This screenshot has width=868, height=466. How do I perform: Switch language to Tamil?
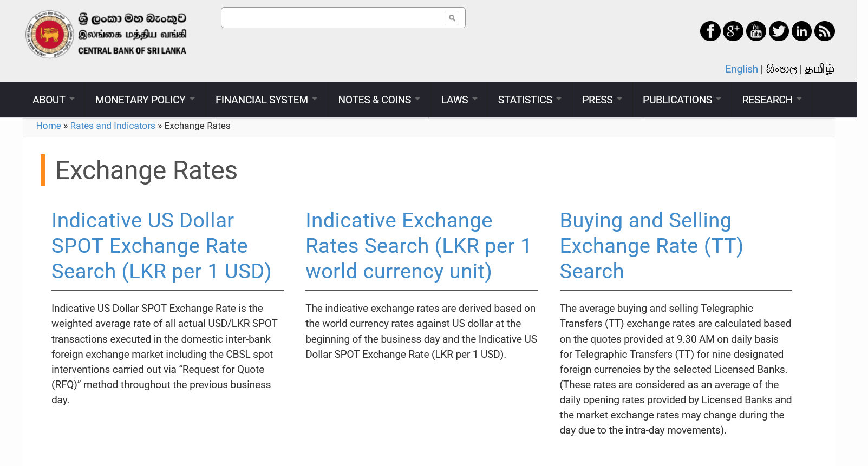coord(819,69)
